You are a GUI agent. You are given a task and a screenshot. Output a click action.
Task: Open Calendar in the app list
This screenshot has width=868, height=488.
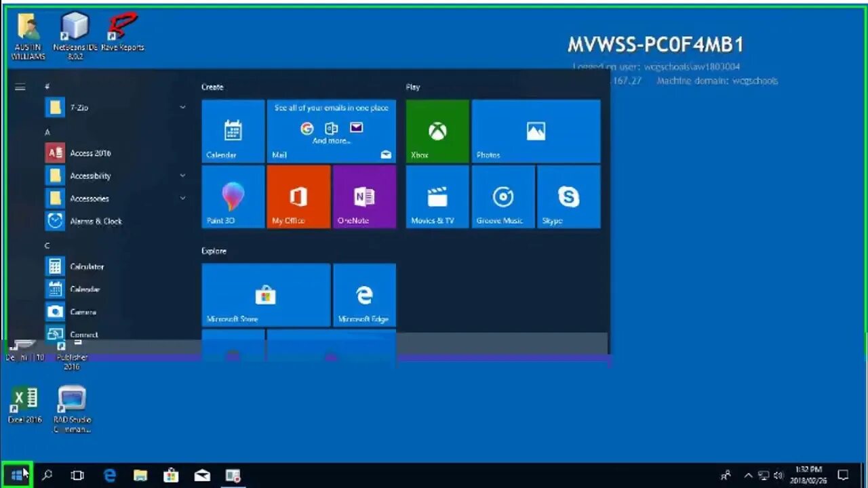(115, 289)
